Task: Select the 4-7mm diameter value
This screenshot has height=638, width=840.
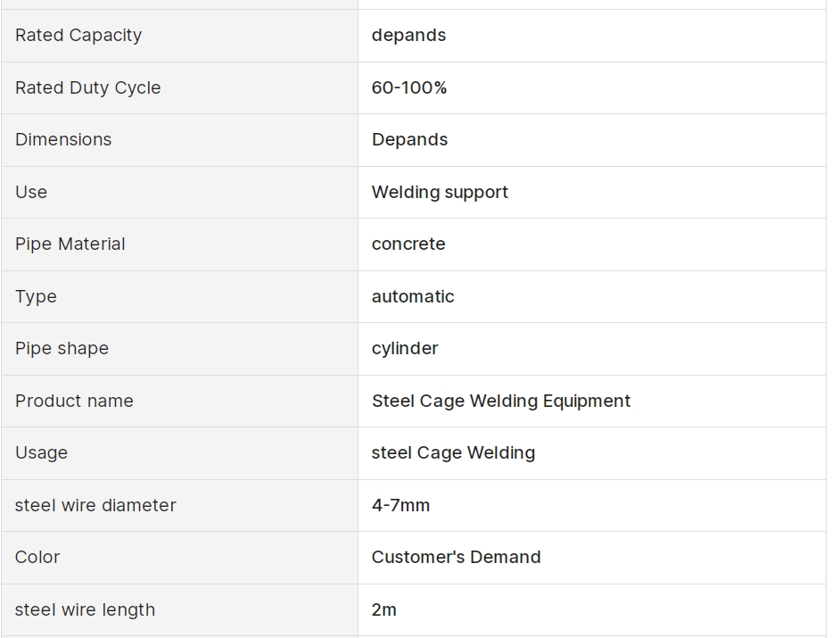Action: tap(400, 505)
